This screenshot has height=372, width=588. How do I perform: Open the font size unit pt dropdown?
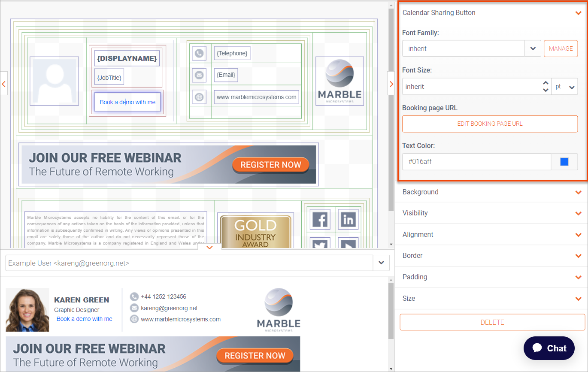pyautogui.click(x=564, y=87)
